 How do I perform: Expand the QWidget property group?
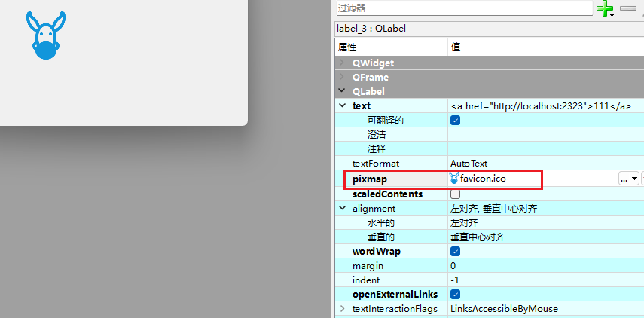point(343,63)
